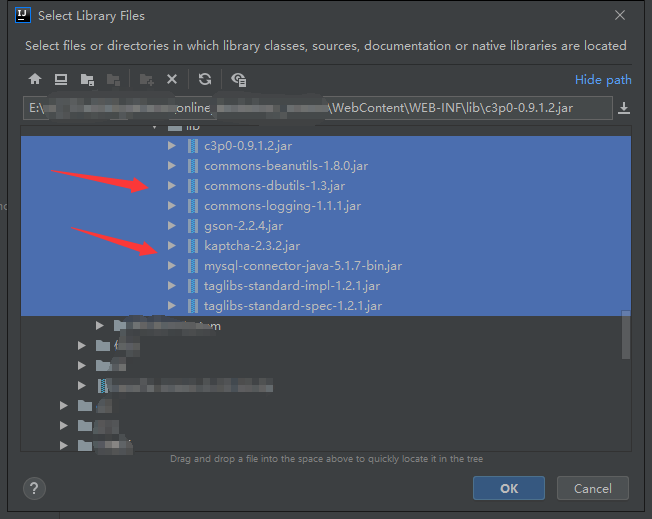
Task: Select mysql-connector-java-5.1.7-bin.jar file name
Action: click(x=303, y=266)
